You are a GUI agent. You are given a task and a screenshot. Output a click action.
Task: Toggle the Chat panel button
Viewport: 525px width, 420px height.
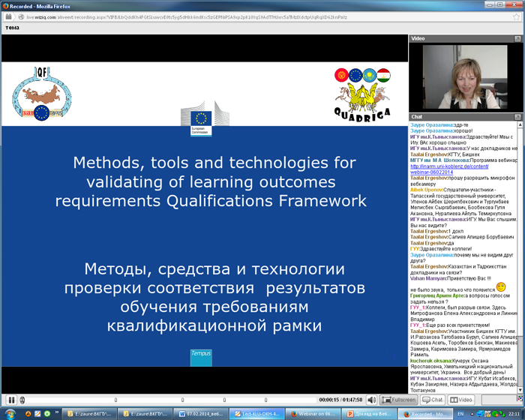tap(433, 400)
